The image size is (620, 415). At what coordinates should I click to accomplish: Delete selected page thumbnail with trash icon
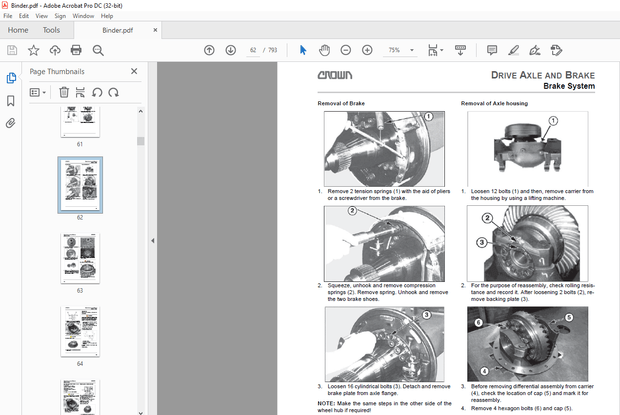coord(64,92)
